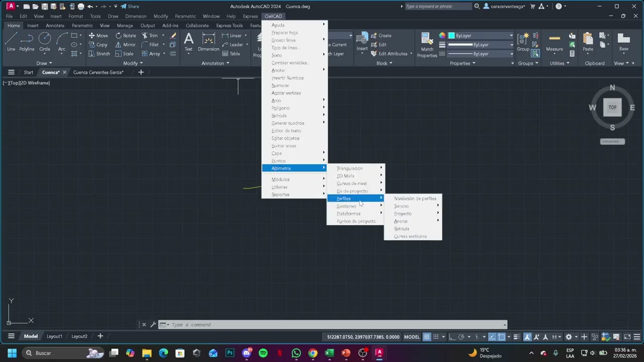
Task: Toggle 2D object snap
Action: click(502, 337)
